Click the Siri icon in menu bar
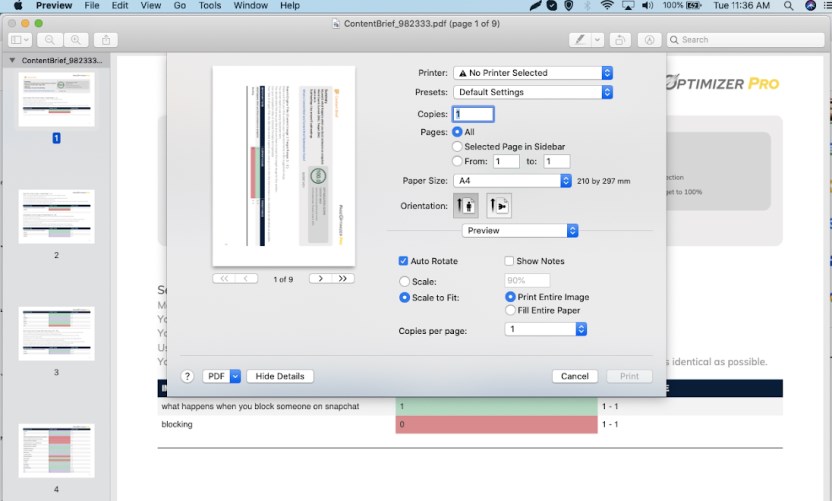The image size is (832, 501). (810, 5)
